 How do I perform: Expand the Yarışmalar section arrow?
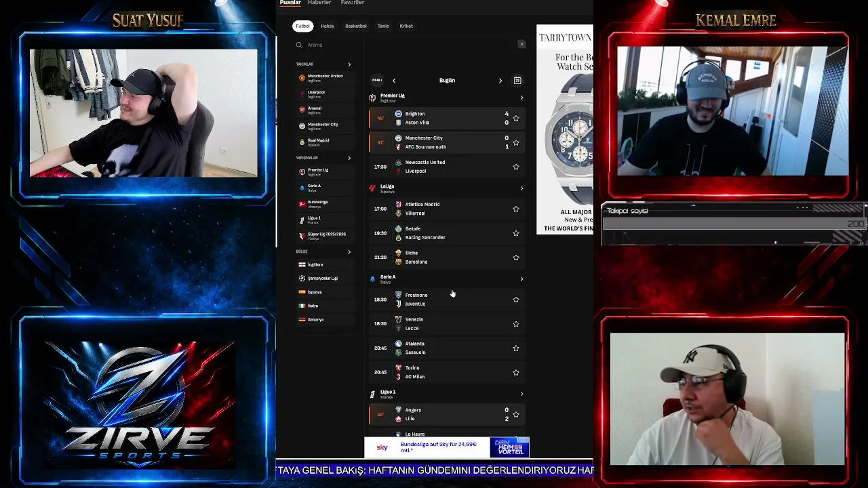coord(349,158)
